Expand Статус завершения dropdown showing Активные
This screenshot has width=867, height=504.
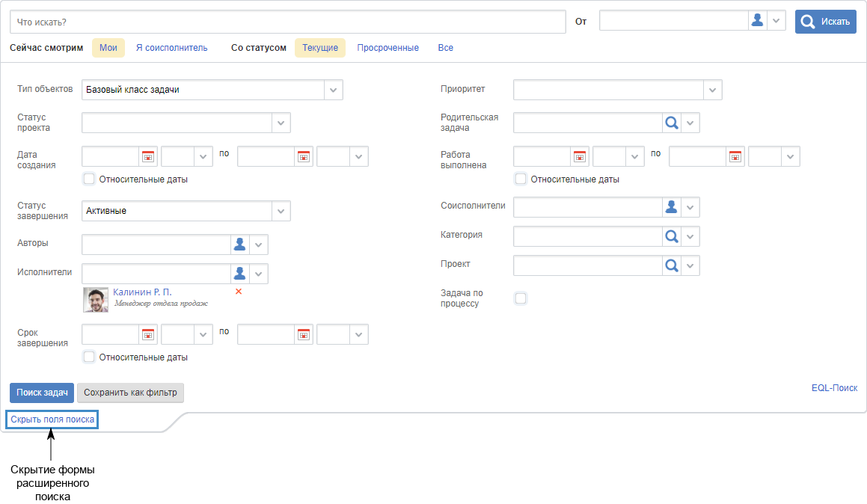[x=281, y=211]
